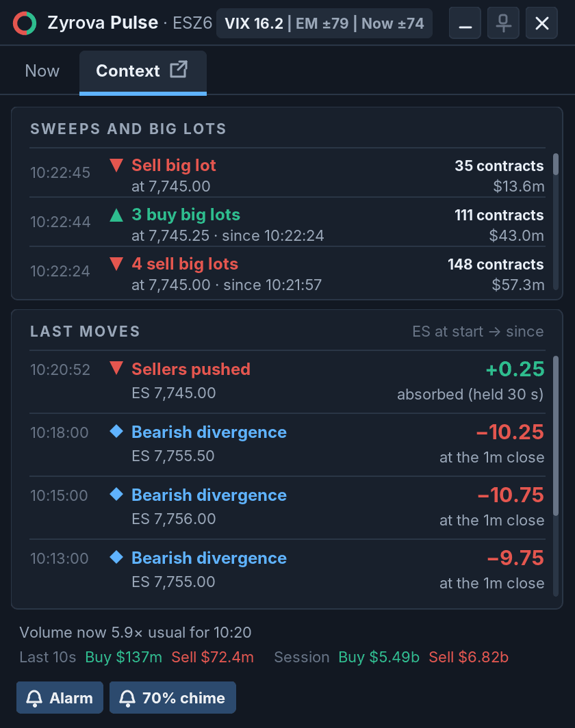Click the red down triangle beside Sell big lot
The height and width of the screenshot is (728, 575).
(x=116, y=166)
